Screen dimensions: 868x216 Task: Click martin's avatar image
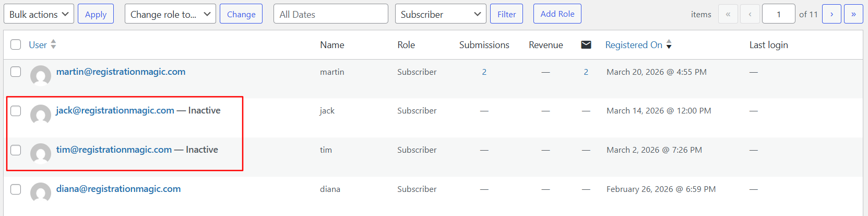pyautogui.click(x=41, y=76)
